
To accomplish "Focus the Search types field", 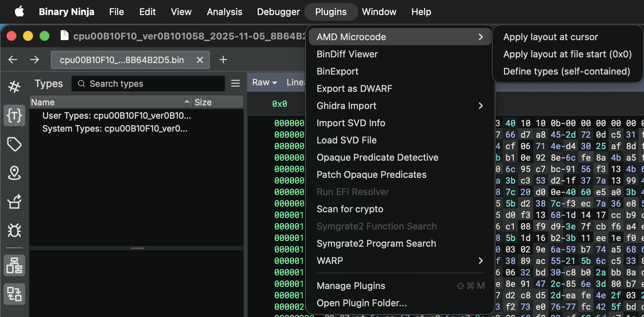I will pyautogui.click(x=148, y=84).
